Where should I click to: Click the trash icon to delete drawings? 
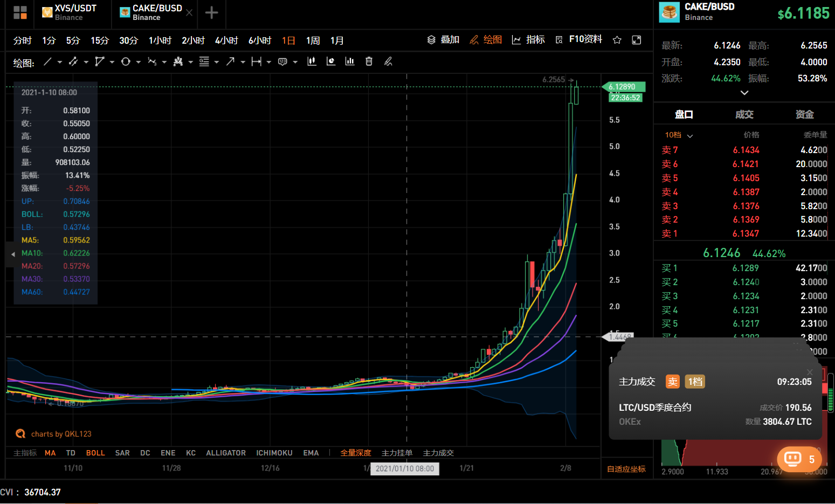369,61
